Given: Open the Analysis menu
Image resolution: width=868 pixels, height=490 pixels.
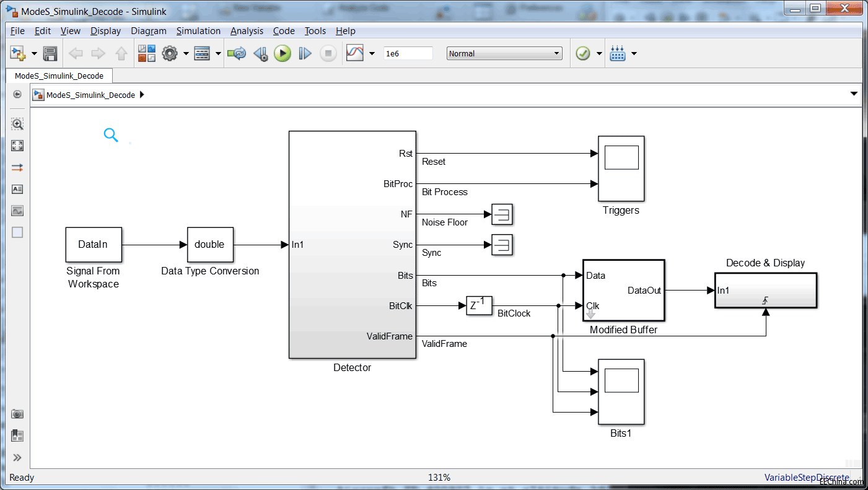Looking at the screenshot, I should point(247,31).
